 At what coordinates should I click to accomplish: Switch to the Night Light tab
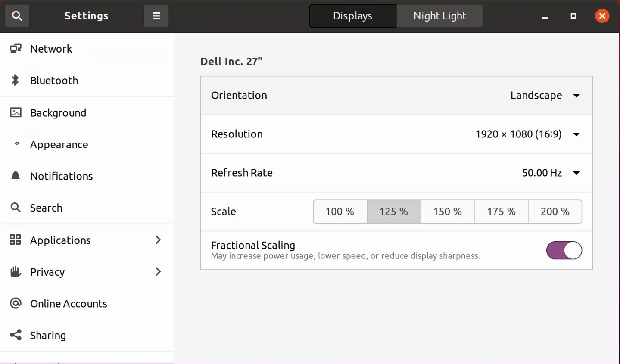[439, 16]
